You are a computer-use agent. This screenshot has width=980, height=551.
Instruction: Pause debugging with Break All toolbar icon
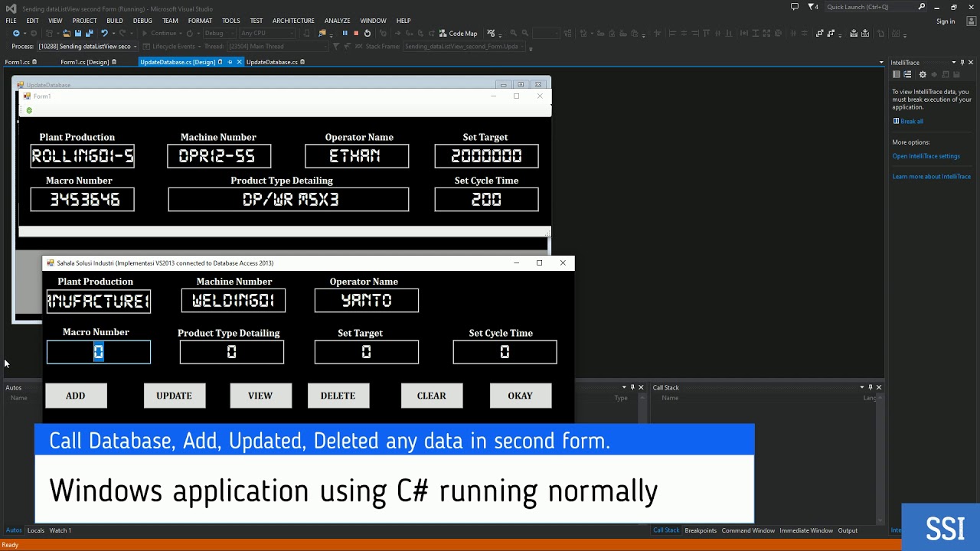coord(345,33)
